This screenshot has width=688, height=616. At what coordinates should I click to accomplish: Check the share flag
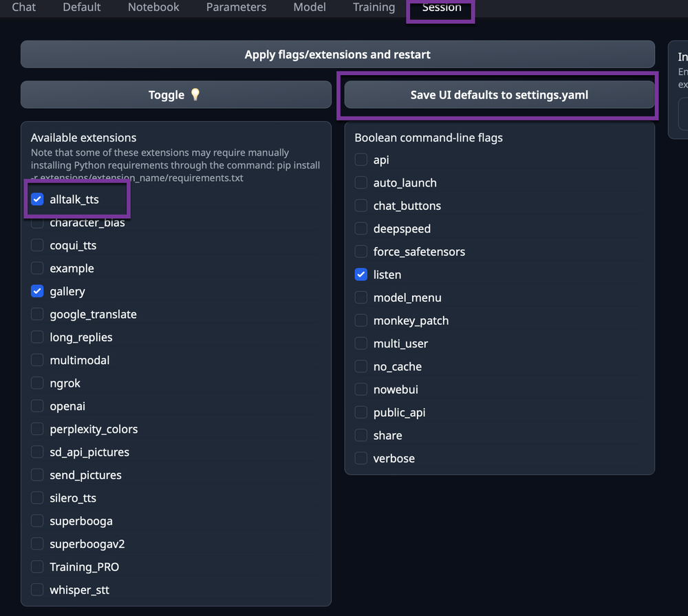pyautogui.click(x=361, y=435)
